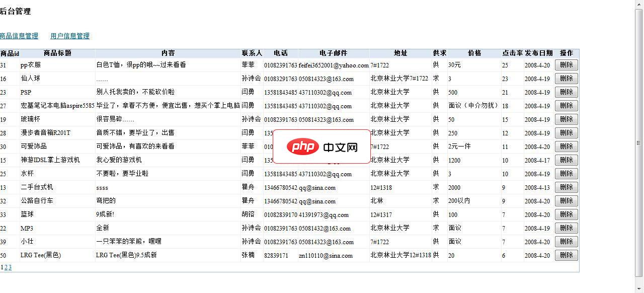Delete the 小壮 product listing
The width and height of the screenshot is (644, 293).
(x=566, y=241)
